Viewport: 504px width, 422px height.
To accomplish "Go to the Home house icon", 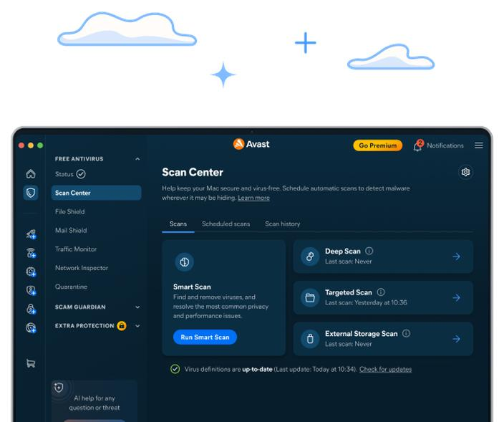I will click(x=31, y=173).
